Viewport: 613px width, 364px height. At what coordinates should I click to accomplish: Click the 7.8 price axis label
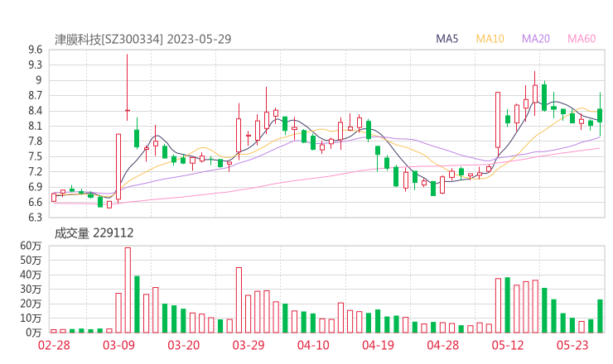[x=35, y=141]
